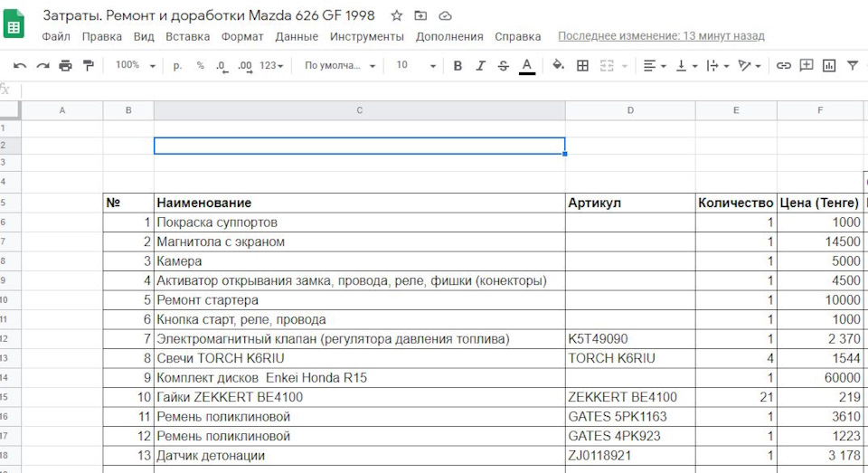868x473 pixels.
Task: Check cloud save status icon
Action: pyautogui.click(x=445, y=15)
